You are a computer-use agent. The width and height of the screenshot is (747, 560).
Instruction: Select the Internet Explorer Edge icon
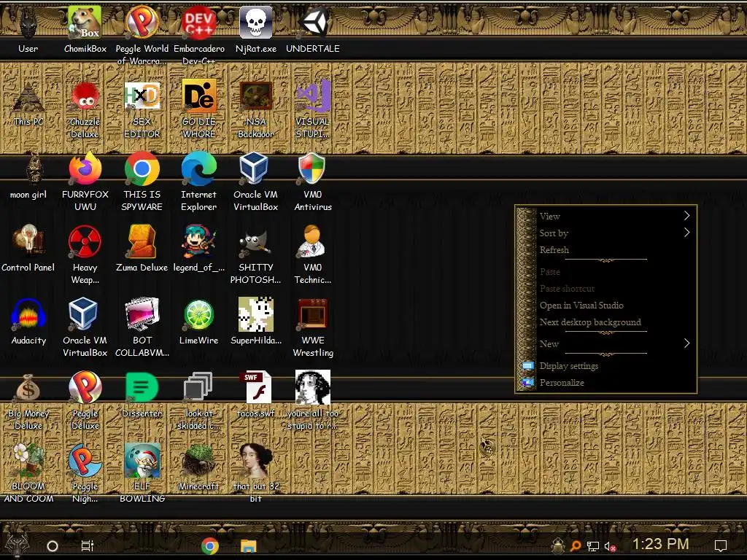(198, 169)
